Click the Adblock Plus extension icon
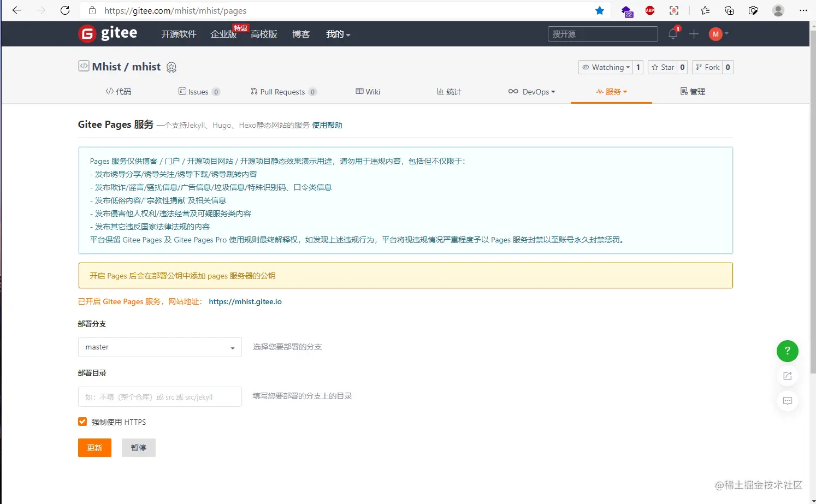 (649, 10)
